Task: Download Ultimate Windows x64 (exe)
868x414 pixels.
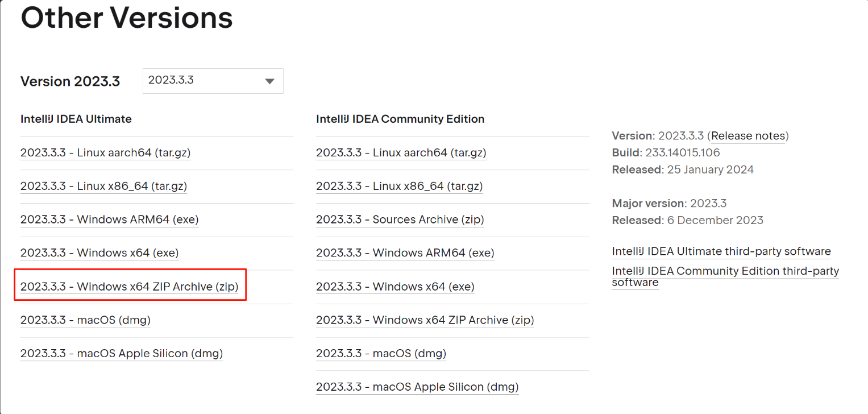Action: (x=99, y=252)
